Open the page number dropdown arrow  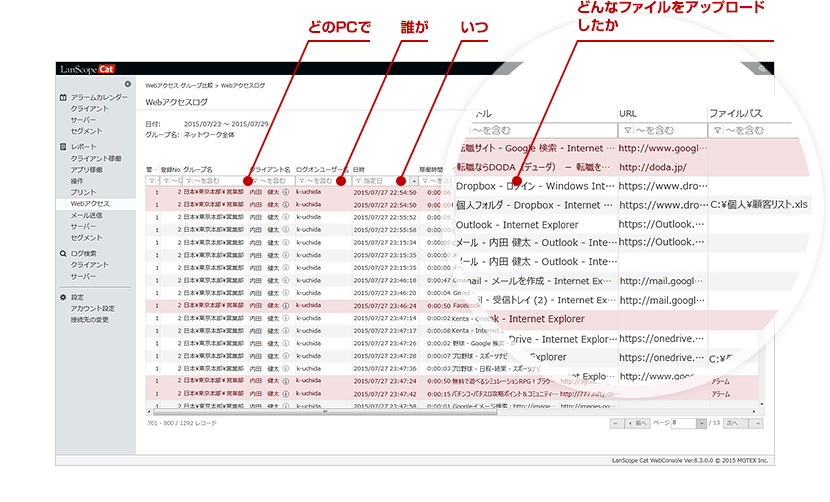pyautogui.click(x=701, y=423)
